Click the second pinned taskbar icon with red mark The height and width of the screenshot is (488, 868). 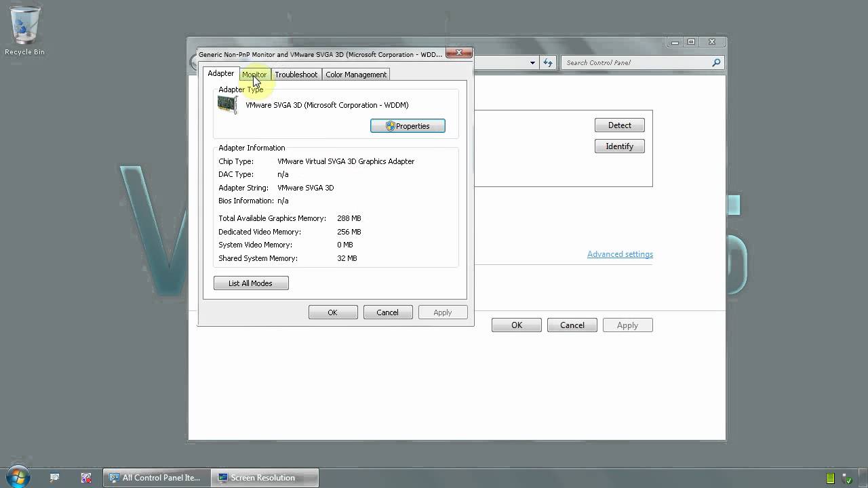click(x=86, y=478)
